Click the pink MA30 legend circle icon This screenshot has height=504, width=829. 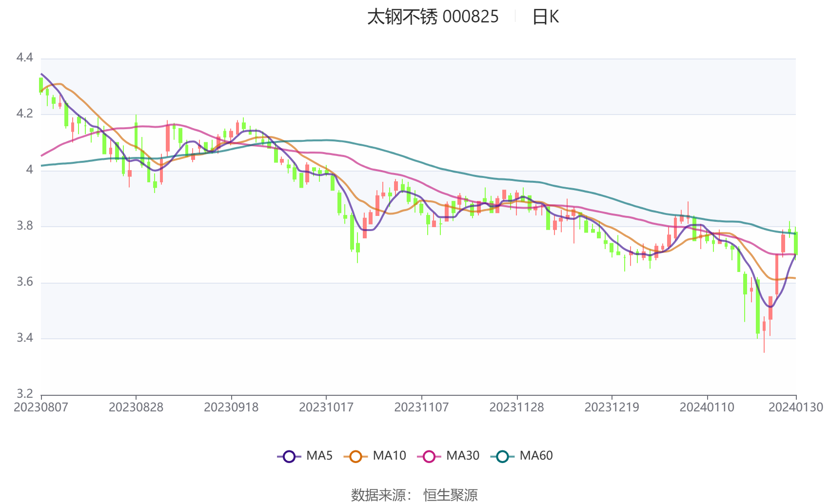pos(429,456)
